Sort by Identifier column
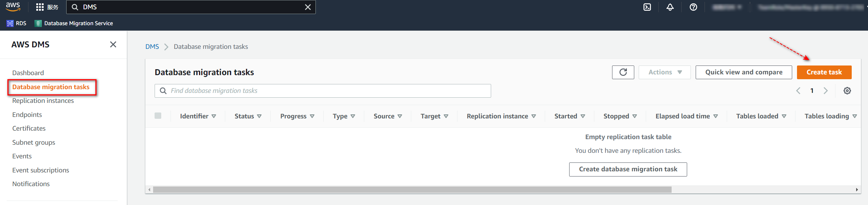The image size is (868, 205). click(198, 116)
